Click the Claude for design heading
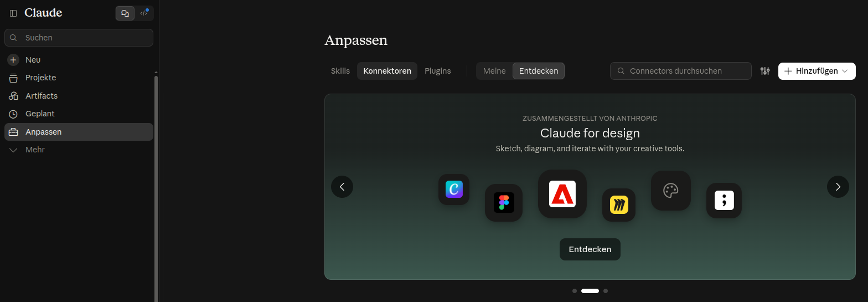Image resolution: width=868 pixels, height=302 pixels. tap(590, 134)
